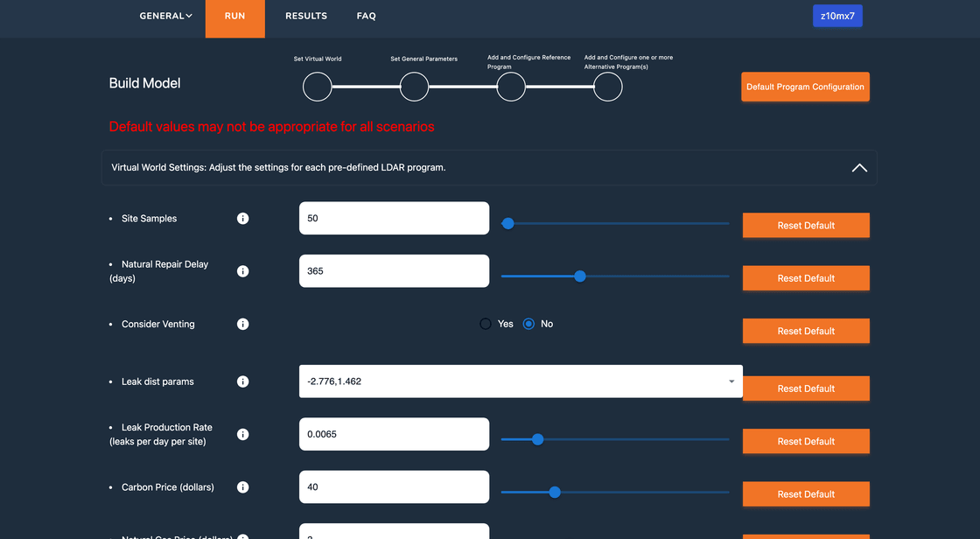980x539 pixels.
Task: Reset Site Samples to default
Action: pyautogui.click(x=806, y=226)
